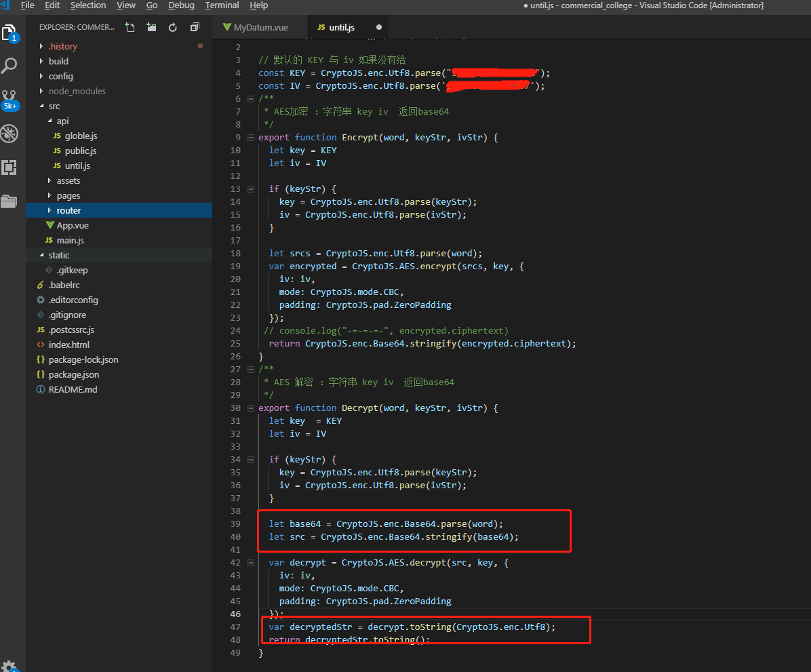Image resolution: width=811 pixels, height=672 pixels.
Task: Open .postcssrc.js file
Action: click(119, 330)
